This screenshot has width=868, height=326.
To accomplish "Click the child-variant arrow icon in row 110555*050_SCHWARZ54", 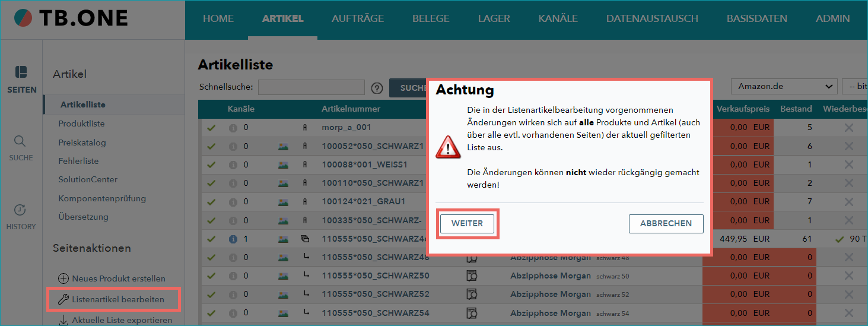I will point(306,313).
